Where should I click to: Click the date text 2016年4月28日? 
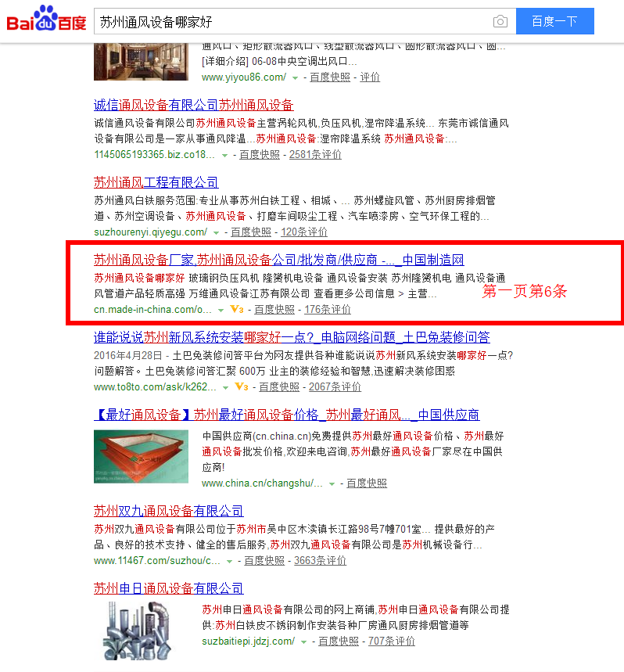pos(128,355)
